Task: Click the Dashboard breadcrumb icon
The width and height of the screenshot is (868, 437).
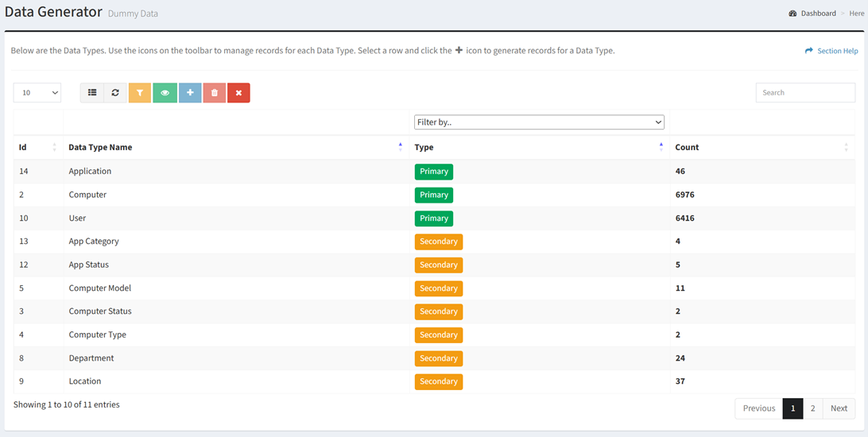Action: (792, 14)
